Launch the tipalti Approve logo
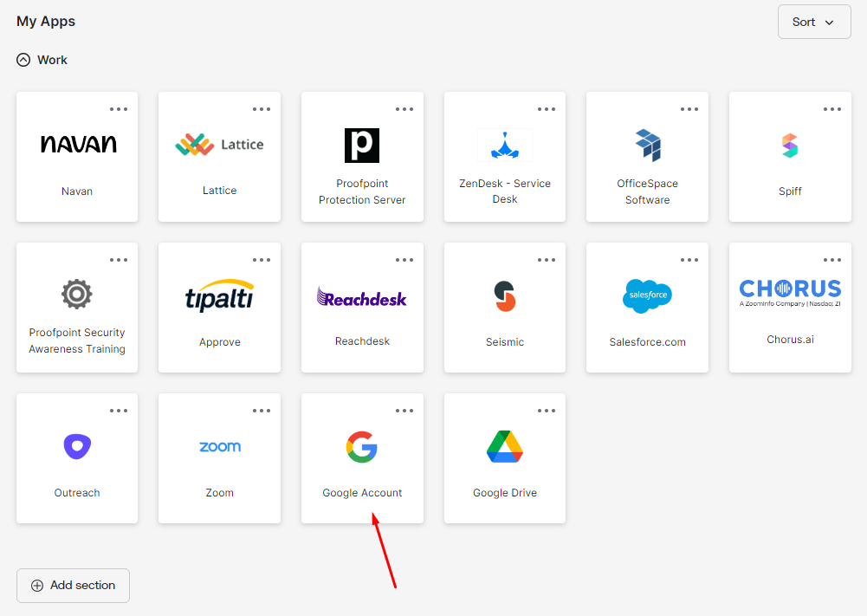This screenshot has height=616, width=867. (219, 295)
